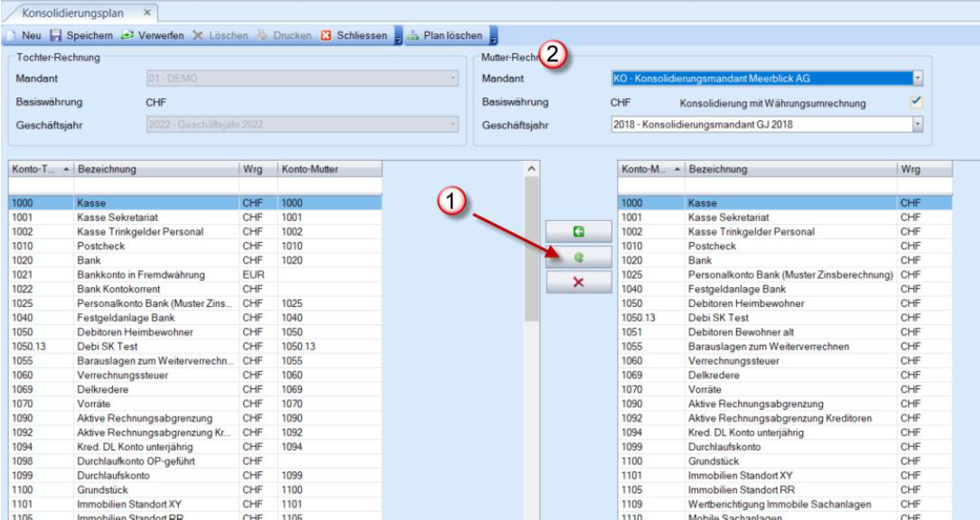Expand toolbar overflow after Plan löschen

pos(494,37)
